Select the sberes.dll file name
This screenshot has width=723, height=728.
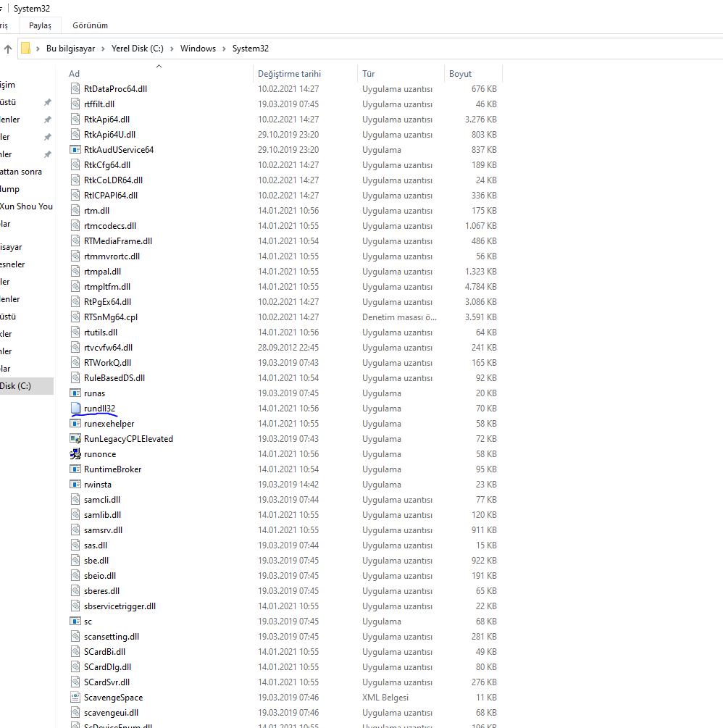click(x=101, y=591)
